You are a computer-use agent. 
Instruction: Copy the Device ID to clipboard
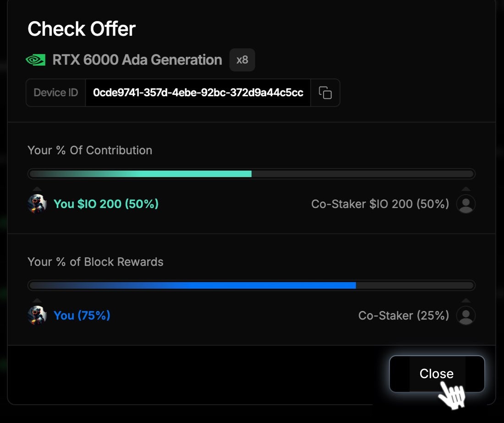pos(325,92)
